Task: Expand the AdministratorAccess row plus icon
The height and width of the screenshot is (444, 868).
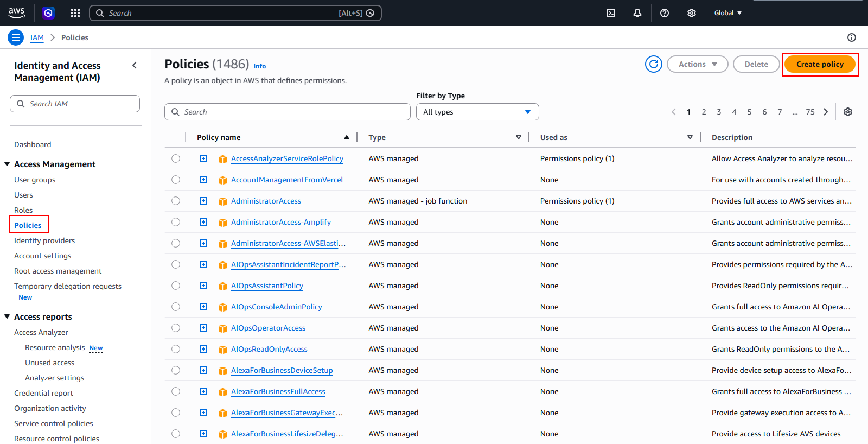Action: [x=203, y=201]
